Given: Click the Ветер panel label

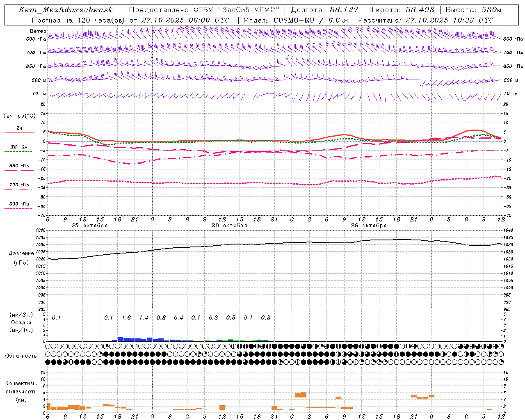Looking at the screenshot, I should coord(38,31).
